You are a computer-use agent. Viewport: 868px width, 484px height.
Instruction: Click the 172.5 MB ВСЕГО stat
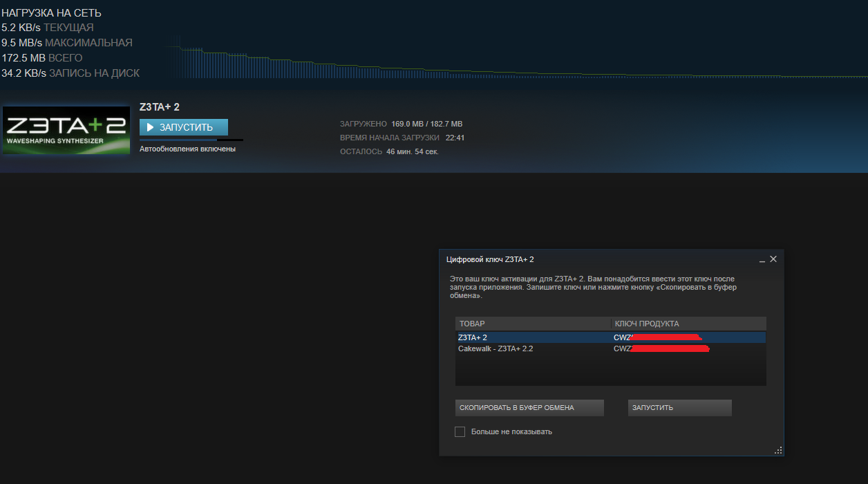click(x=42, y=58)
